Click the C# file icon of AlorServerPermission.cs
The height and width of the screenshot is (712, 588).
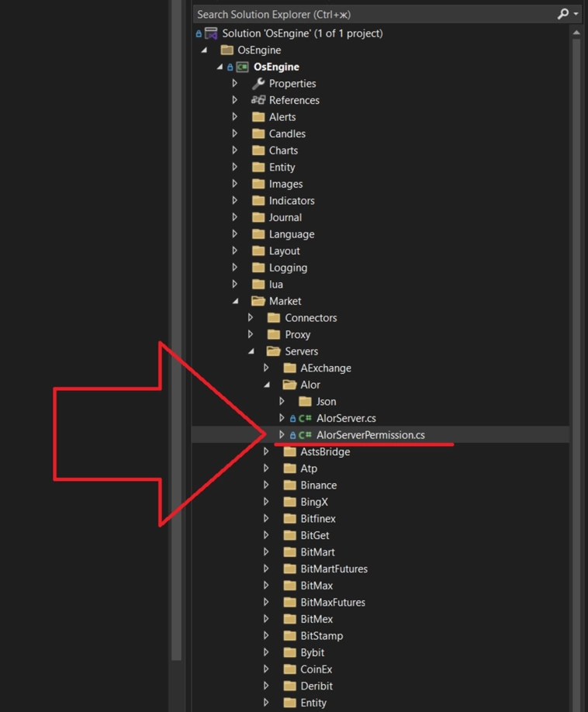305,435
